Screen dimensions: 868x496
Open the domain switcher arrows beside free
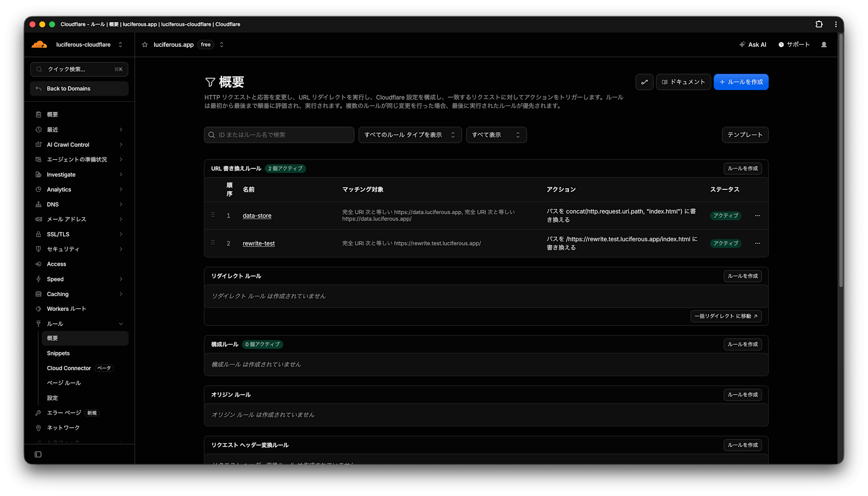pos(222,45)
